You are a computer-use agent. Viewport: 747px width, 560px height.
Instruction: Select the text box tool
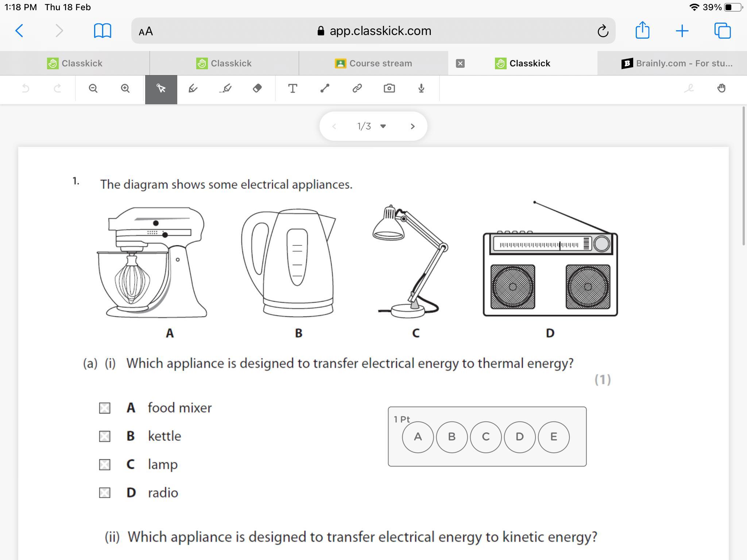293,89
